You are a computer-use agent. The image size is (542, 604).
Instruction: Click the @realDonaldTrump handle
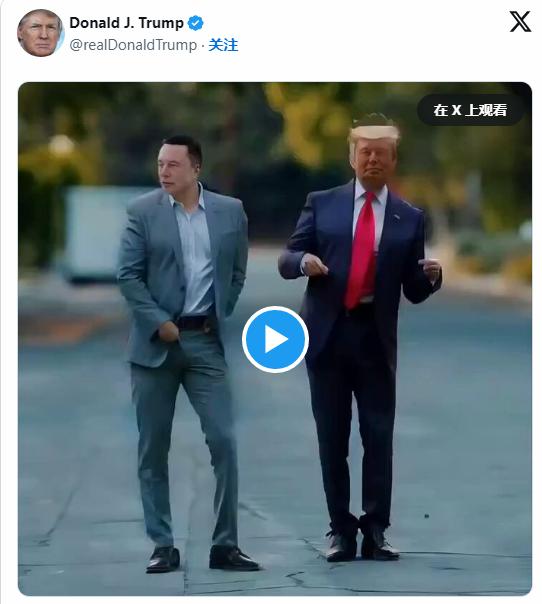(133, 45)
